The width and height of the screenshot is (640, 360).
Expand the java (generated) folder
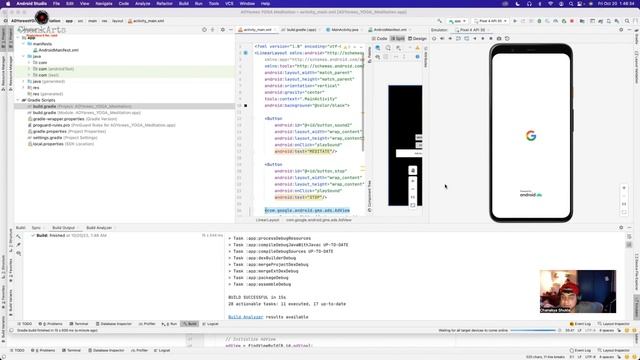pos(24,81)
